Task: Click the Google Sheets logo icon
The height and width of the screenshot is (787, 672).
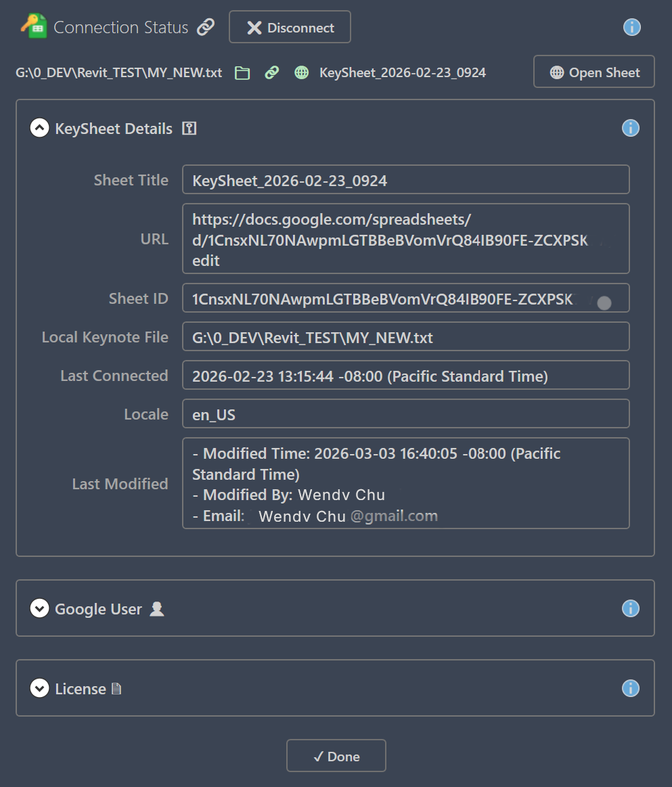Action: [29, 26]
